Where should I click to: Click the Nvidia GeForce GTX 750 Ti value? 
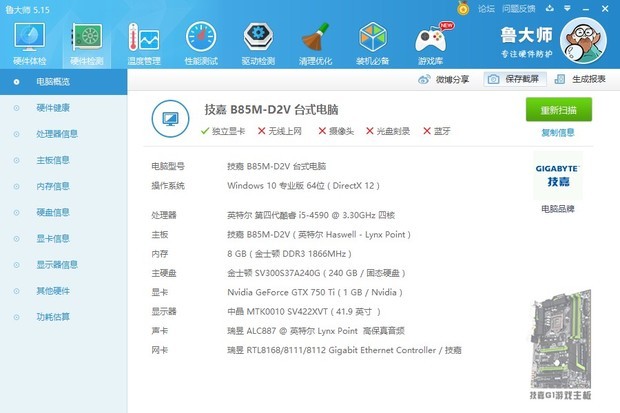pyautogui.click(x=315, y=292)
